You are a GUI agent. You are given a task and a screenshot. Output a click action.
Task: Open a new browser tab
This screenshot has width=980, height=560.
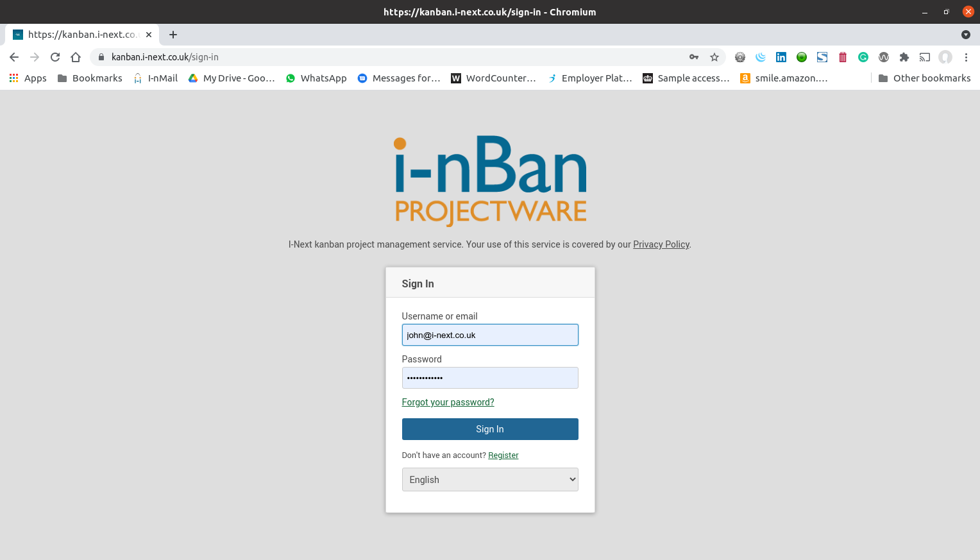pos(173,35)
